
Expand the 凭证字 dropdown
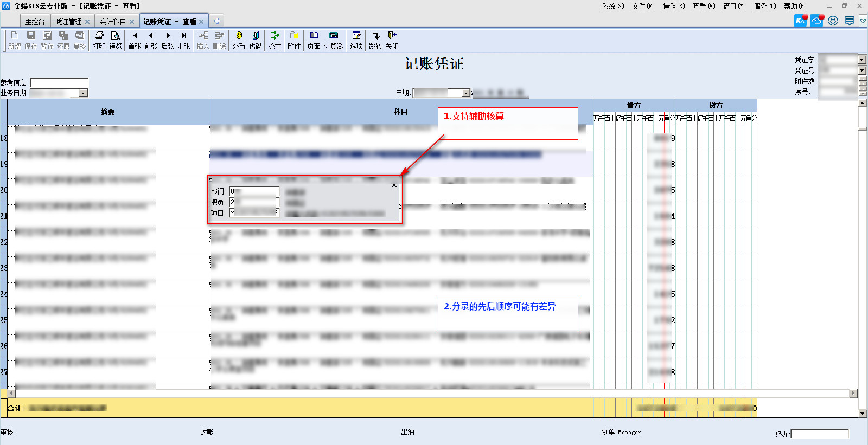861,59
